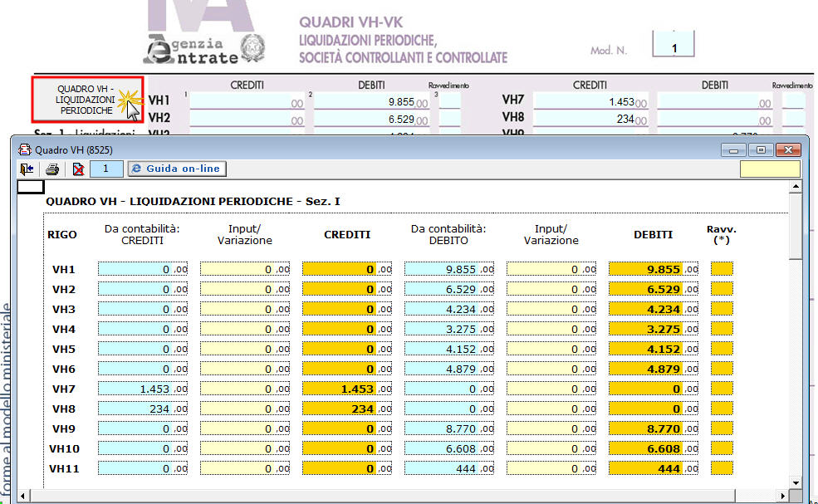Click VH10 DEBITI total 6.608
Viewport: 818px width, 504px height.
point(653,448)
